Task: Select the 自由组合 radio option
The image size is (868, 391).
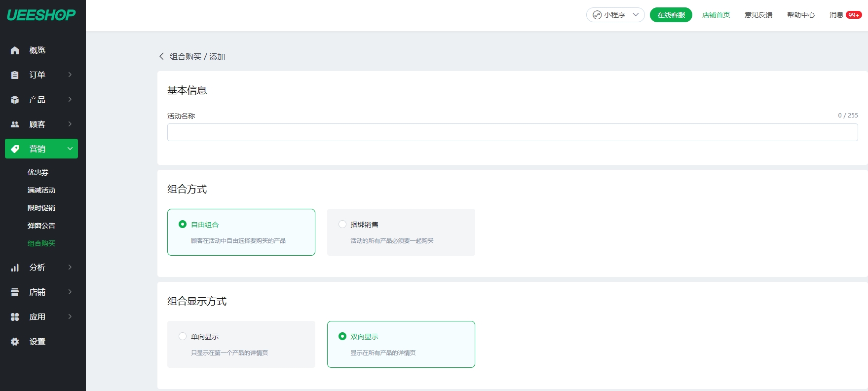Action: (183, 224)
